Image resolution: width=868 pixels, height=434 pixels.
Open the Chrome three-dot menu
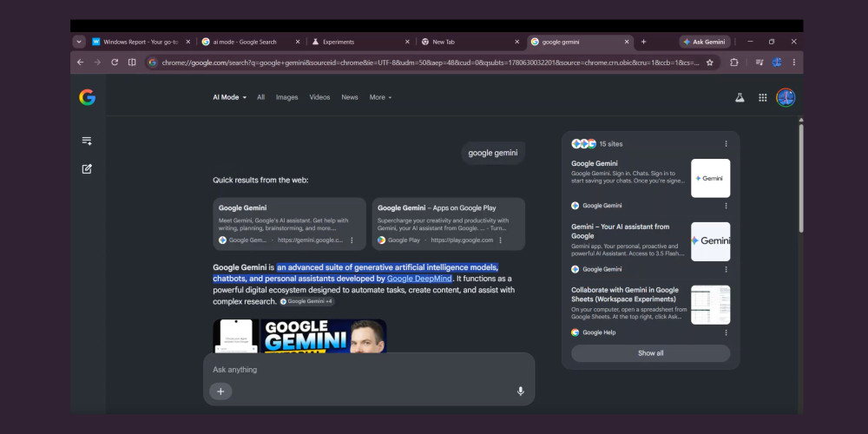point(794,62)
